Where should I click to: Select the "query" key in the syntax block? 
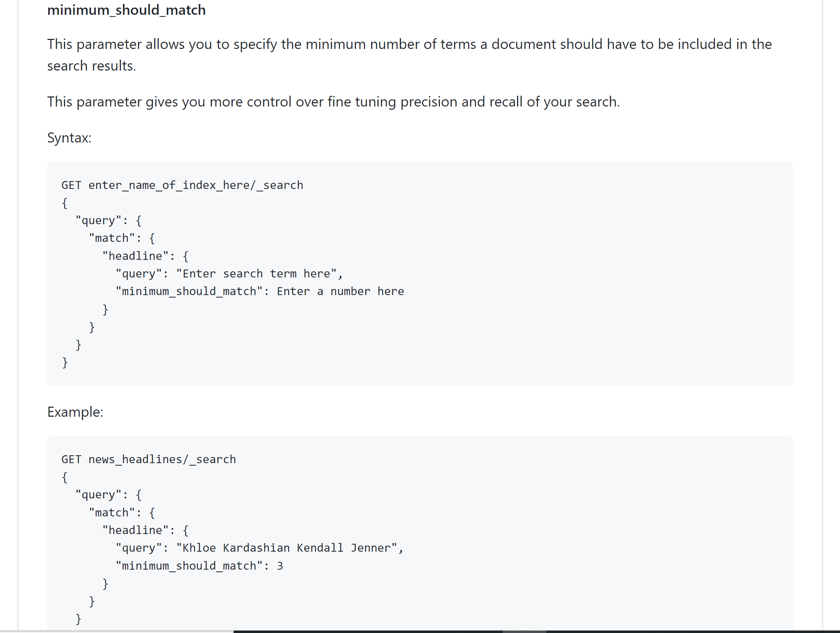(99, 220)
